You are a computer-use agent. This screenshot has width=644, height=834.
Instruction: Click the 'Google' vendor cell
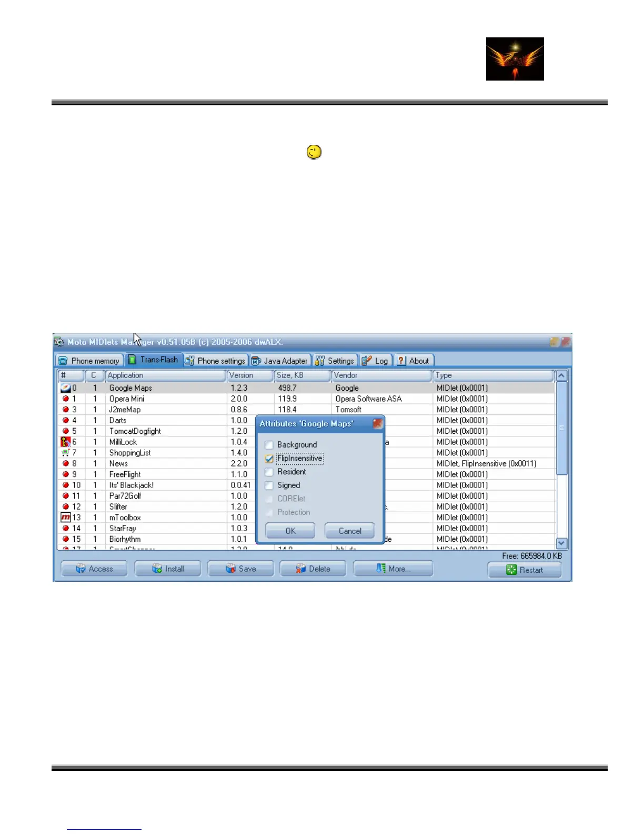(x=347, y=388)
